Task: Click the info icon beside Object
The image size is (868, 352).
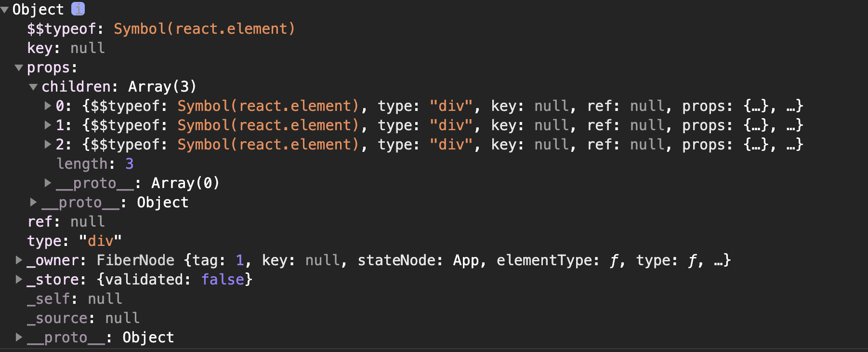Action: (x=78, y=9)
